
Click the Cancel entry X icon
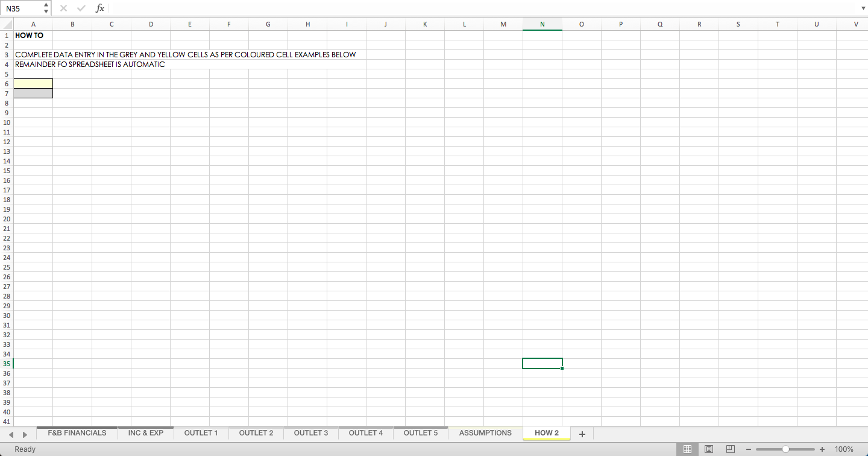tap(64, 8)
